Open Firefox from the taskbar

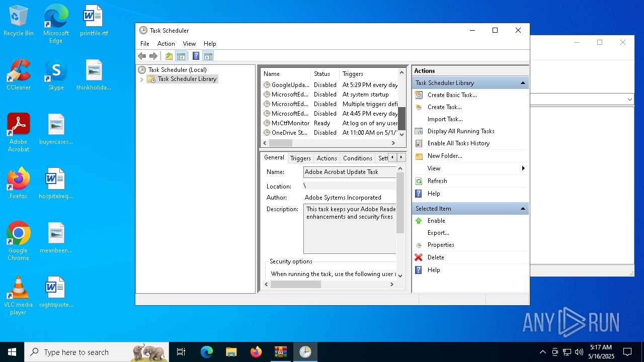[x=256, y=352]
